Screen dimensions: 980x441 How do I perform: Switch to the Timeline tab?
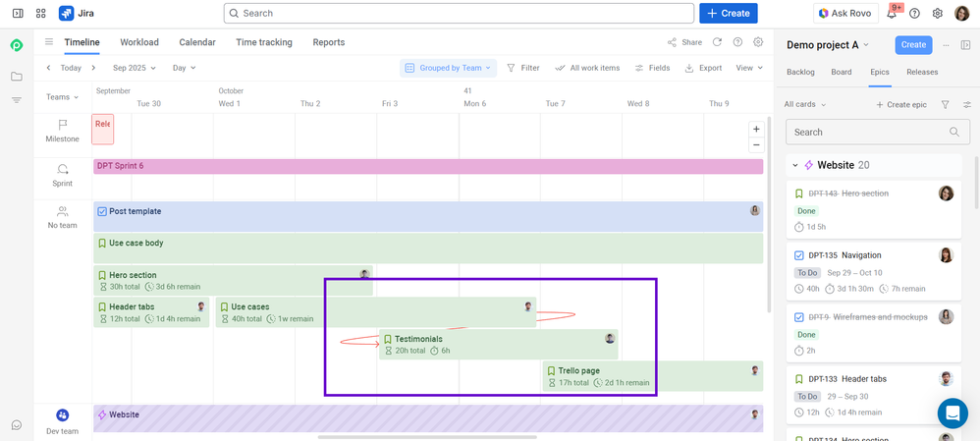point(82,42)
